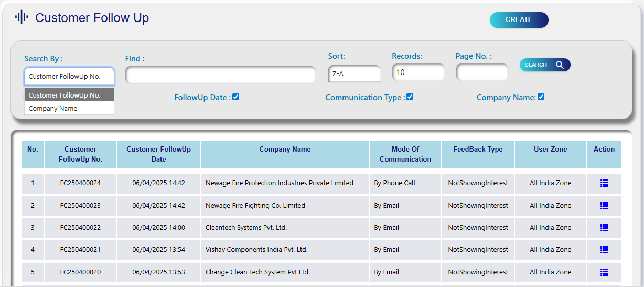Screen dimensions: 644x287
Task: Open action menu for Vishay Components row
Action: coord(604,250)
